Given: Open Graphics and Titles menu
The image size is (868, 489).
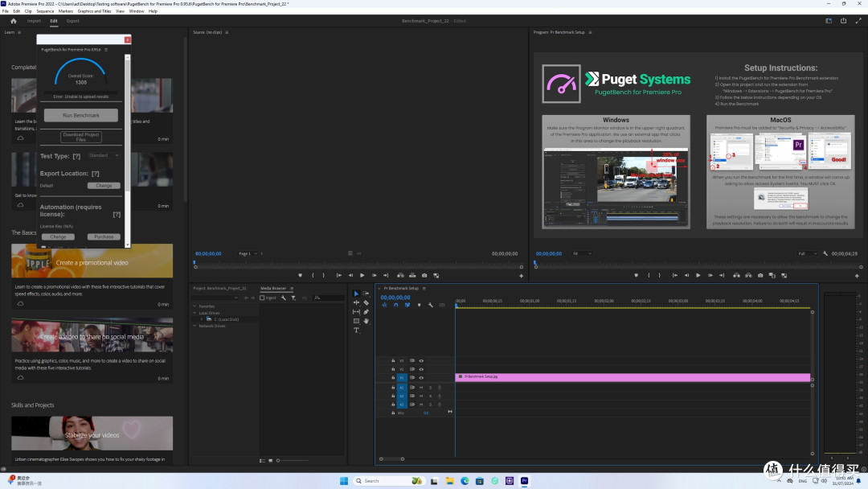Looking at the screenshot, I should [x=94, y=11].
